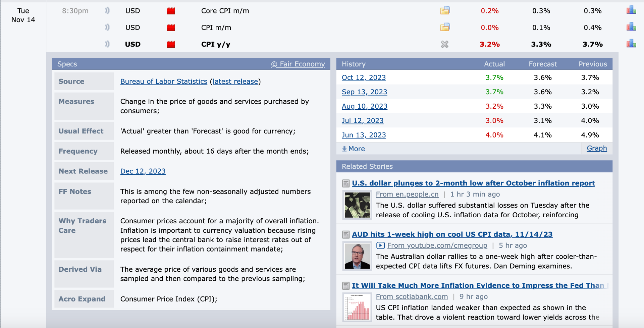The height and width of the screenshot is (328, 644).
Task: Open the Bureau of Labor Statistics link
Action: [164, 81]
